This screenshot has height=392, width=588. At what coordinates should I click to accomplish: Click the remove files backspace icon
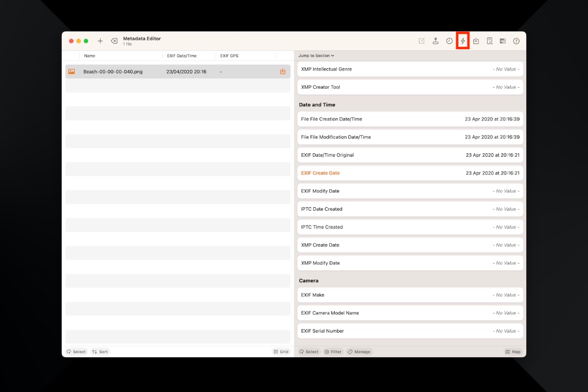[114, 41]
